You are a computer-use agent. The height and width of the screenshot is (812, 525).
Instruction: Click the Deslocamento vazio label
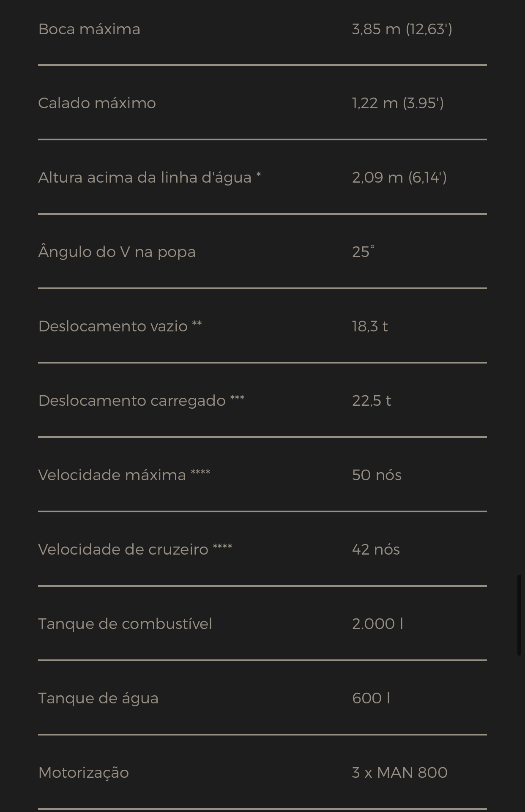tap(120, 326)
